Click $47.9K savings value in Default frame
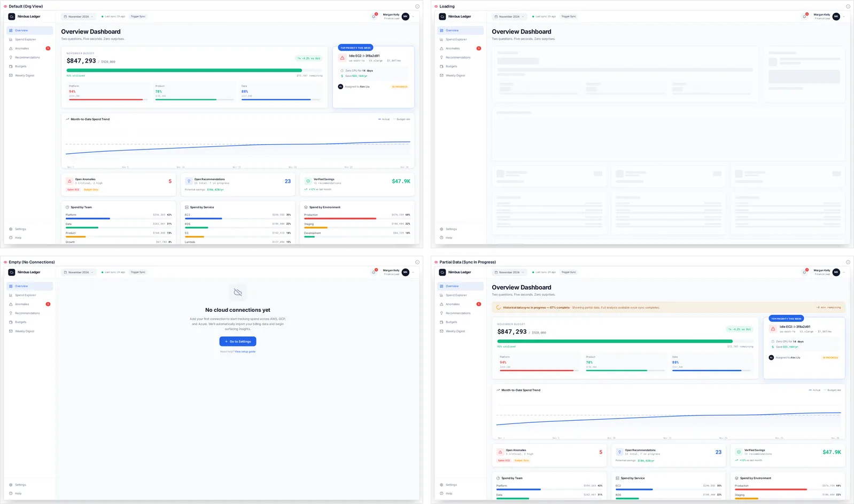 [x=401, y=182]
